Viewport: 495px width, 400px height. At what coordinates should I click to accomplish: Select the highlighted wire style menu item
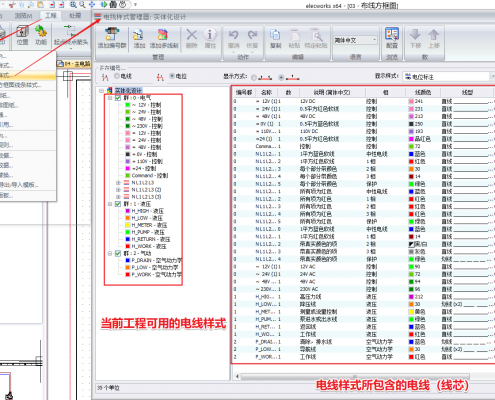click(27, 76)
